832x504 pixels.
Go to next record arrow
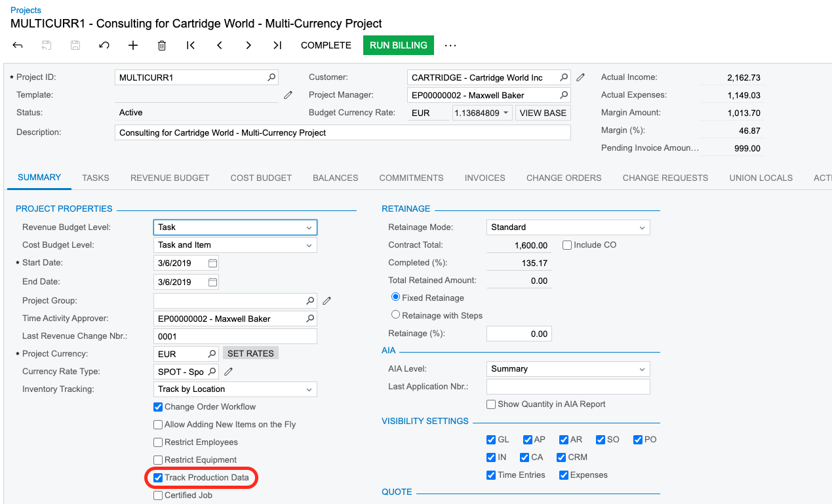click(x=248, y=45)
